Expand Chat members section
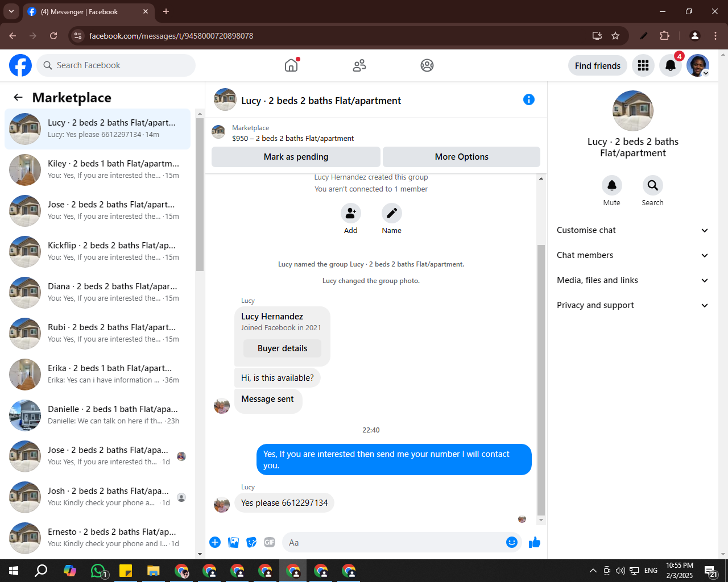 coord(632,255)
